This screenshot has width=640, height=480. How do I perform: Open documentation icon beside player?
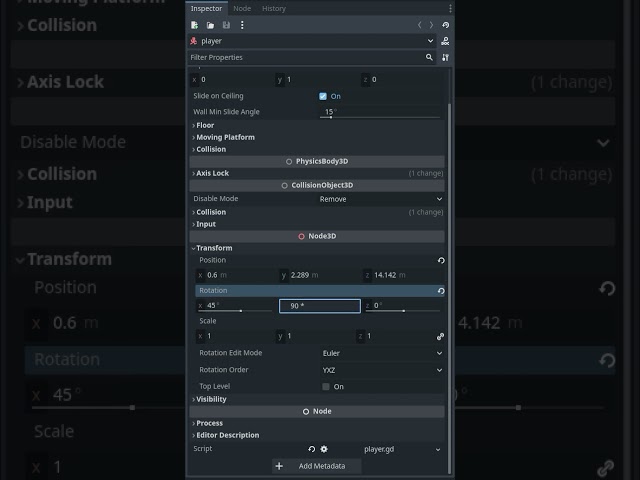click(445, 41)
